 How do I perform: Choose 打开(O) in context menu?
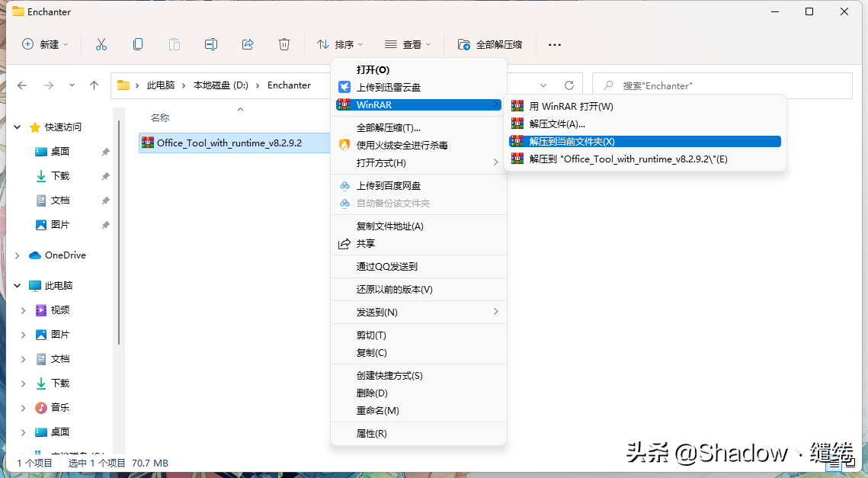418,70
